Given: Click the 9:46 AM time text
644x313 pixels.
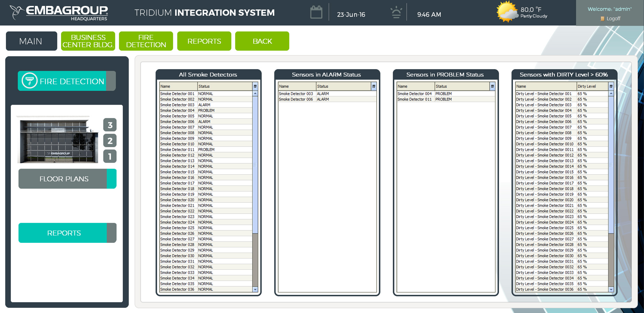Looking at the screenshot, I should pos(429,15).
